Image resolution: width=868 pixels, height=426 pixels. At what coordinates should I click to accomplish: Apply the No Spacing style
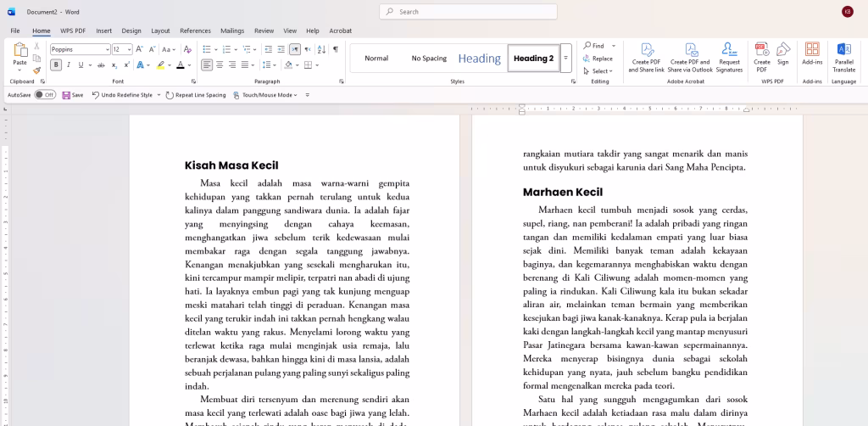pyautogui.click(x=429, y=59)
